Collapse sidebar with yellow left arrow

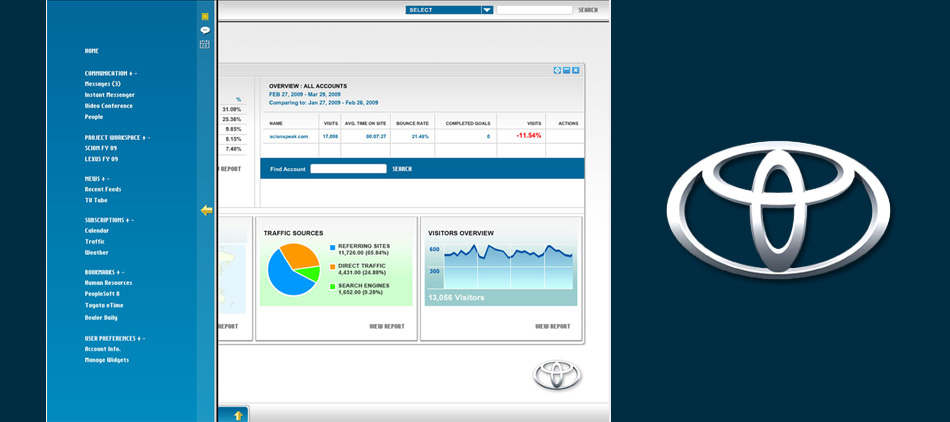coord(207,210)
